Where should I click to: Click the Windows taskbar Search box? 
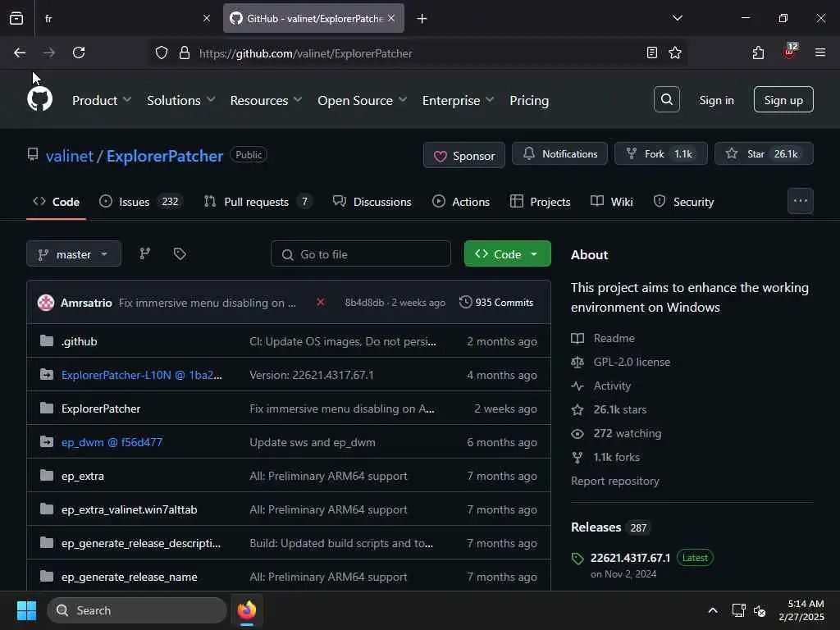[x=137, y=610]
